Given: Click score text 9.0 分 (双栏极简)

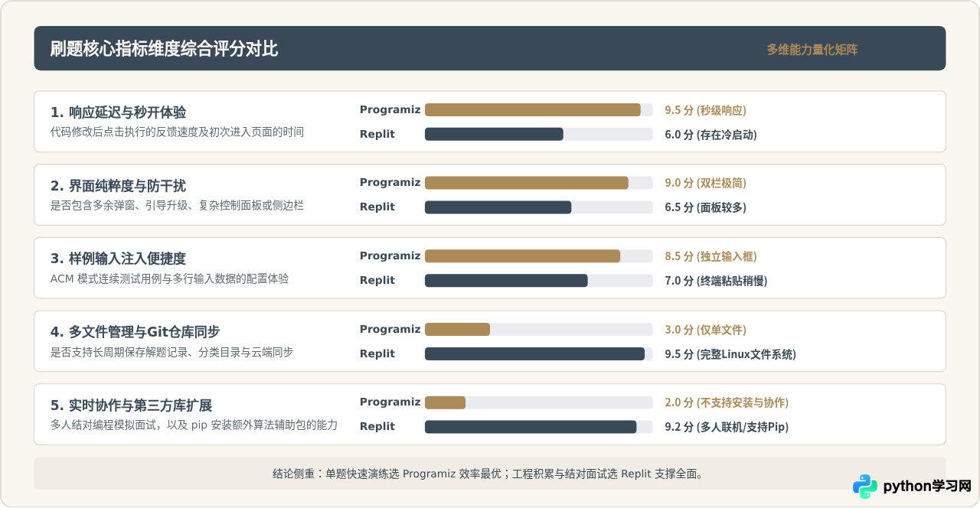Looking at the screenshot, I should coord(705,184).
